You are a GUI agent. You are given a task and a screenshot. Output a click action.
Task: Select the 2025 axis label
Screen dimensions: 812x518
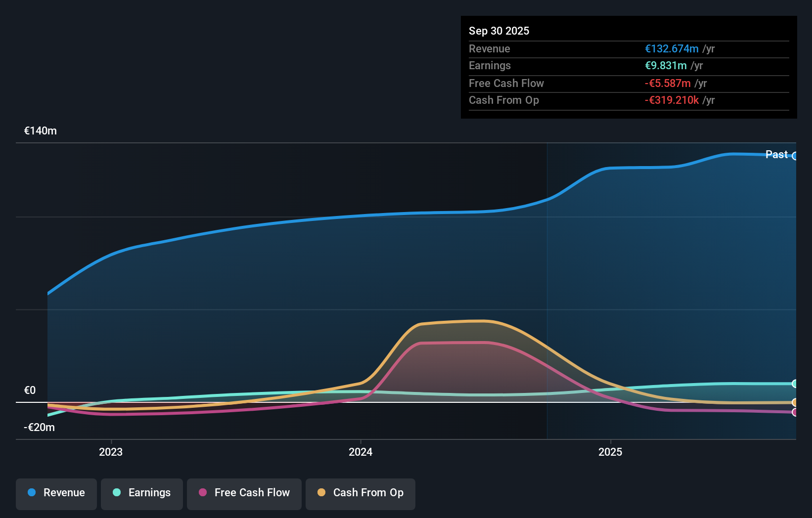point(610,451)
